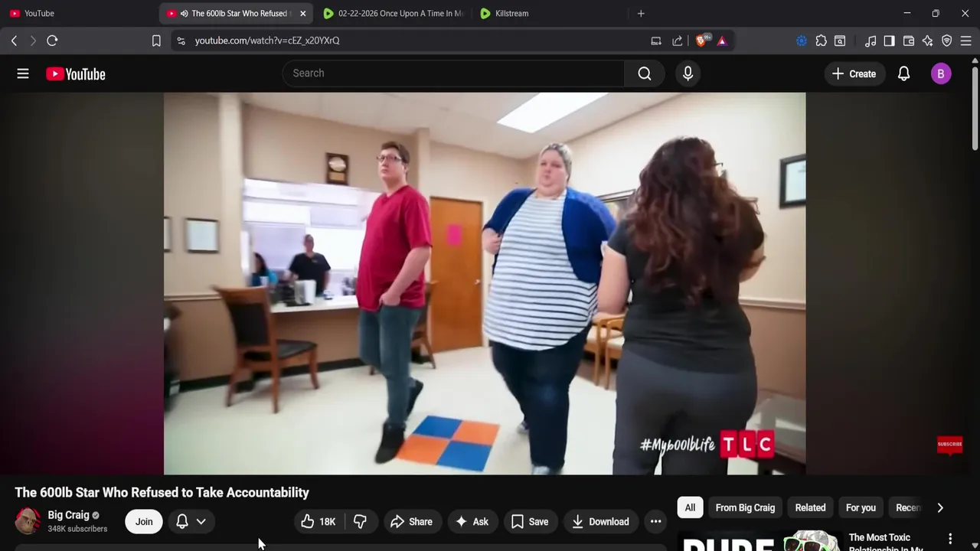This screenshot has height=551, width=980.
Task: Switch to the Once Upon A Time tab
Action: [x=393, y=13]
